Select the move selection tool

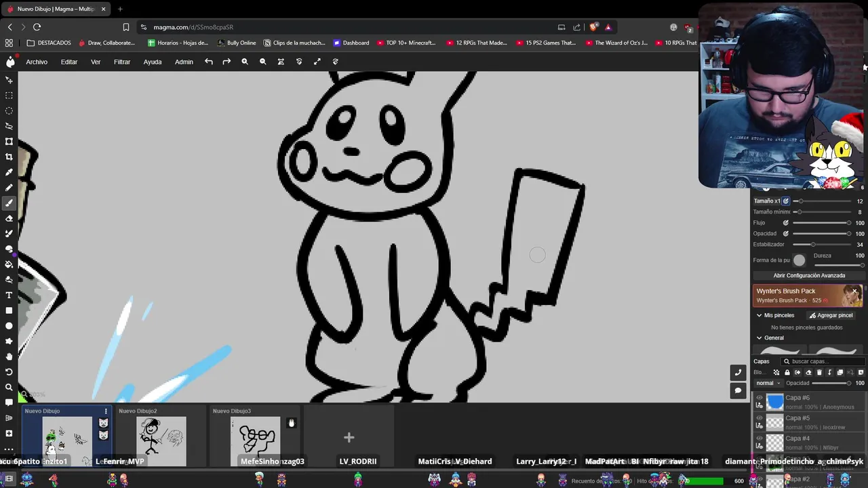(9, 80)
